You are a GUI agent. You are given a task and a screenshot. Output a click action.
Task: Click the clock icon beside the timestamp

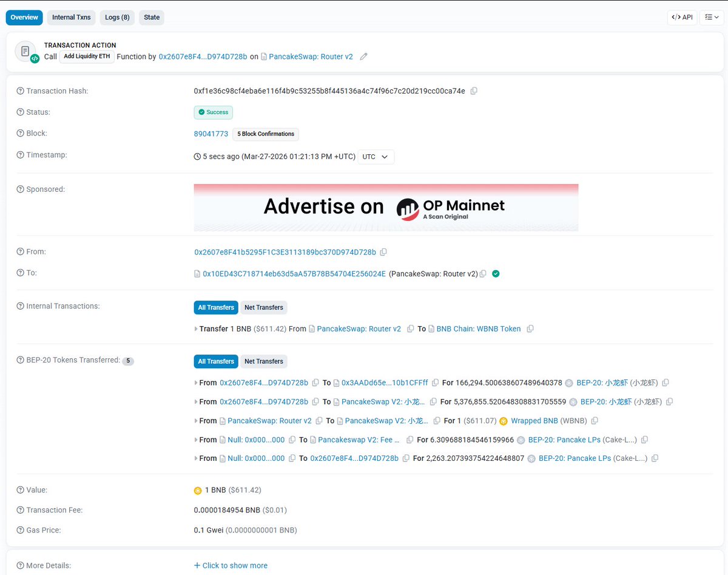(x=197, y=157)
